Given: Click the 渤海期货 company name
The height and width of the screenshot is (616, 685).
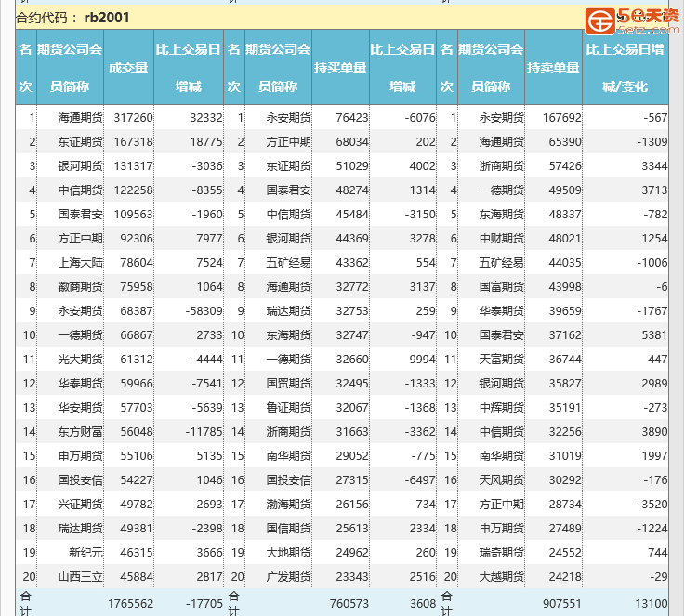Looking at the screenshot, I should tap(289, 505).
